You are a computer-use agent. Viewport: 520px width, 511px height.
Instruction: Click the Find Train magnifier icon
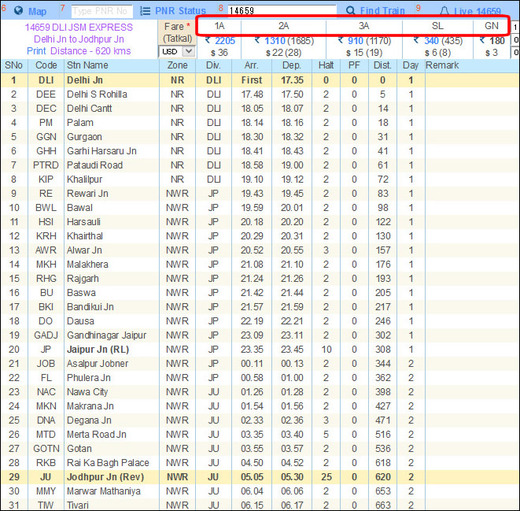pyautogui.click(x=350, y=11)
